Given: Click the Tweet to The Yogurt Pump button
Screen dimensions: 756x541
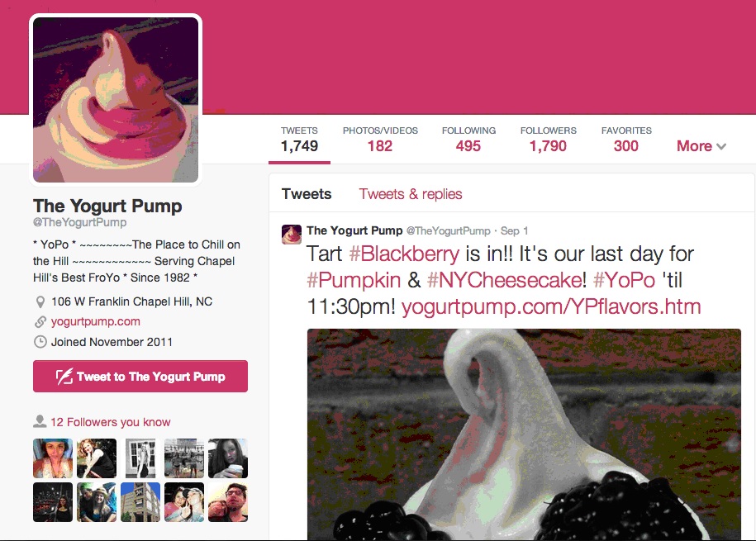Looking at the screenshot, I should tap(140, 376).
